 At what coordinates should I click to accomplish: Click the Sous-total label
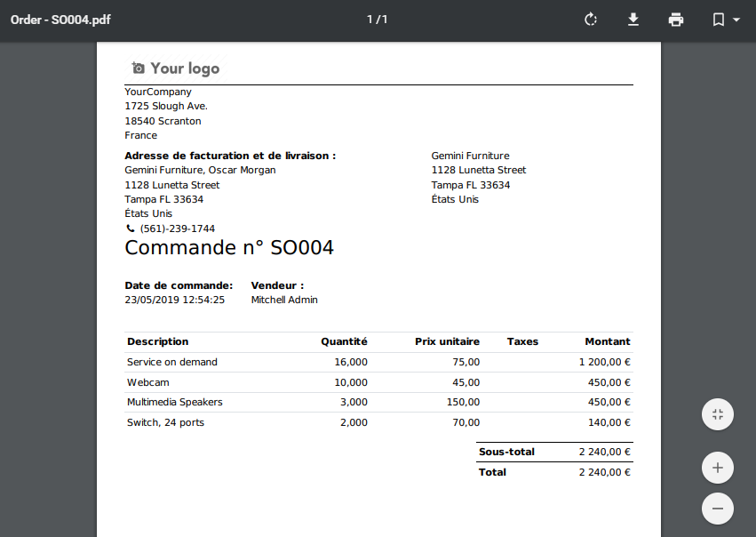(x=506, y=452)
